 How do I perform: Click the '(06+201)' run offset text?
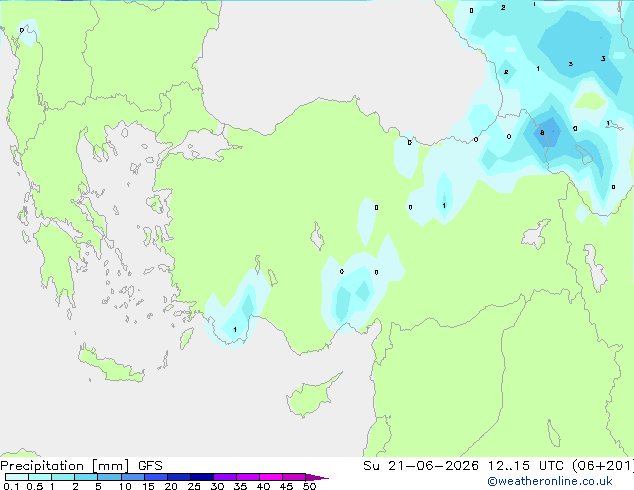(603, 466)
